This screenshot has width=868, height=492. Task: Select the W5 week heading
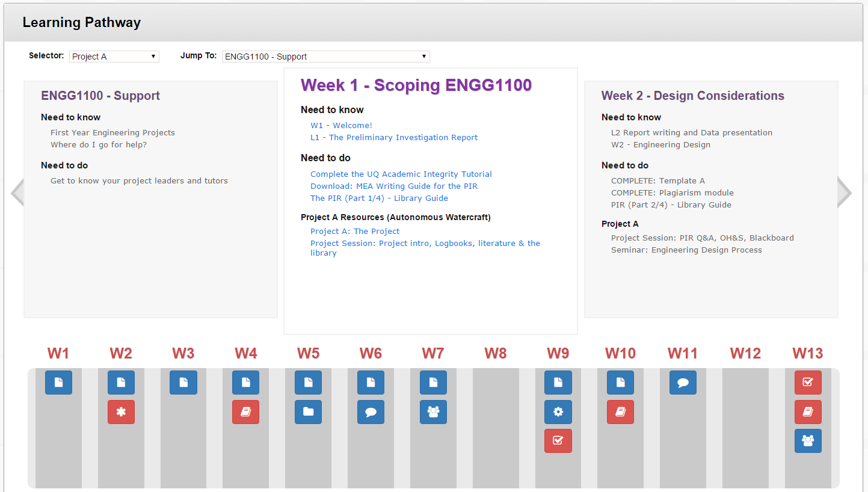(308, 353)
